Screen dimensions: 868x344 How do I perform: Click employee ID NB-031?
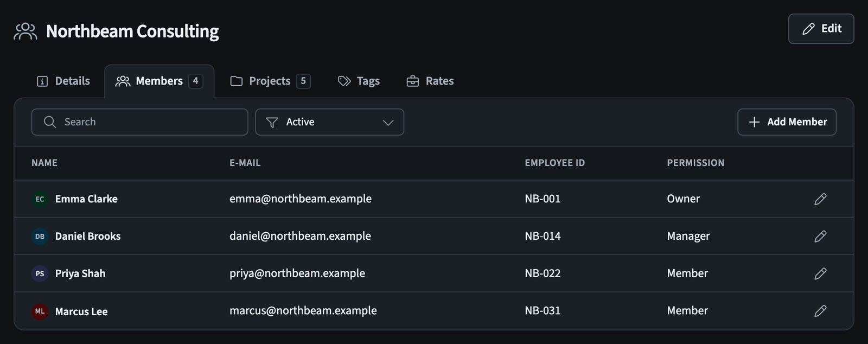click(x=542, y=311)
